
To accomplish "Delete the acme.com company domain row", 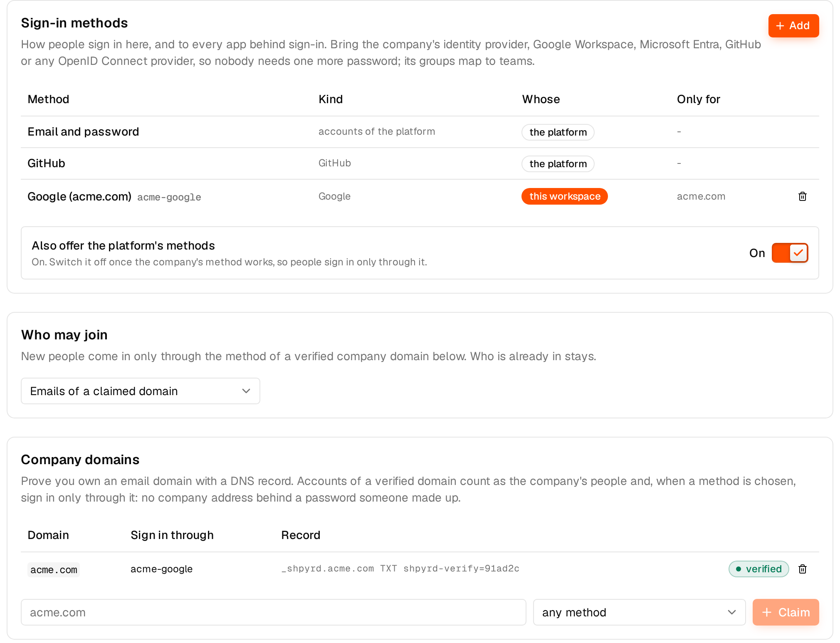I will [x=803, y=569].
